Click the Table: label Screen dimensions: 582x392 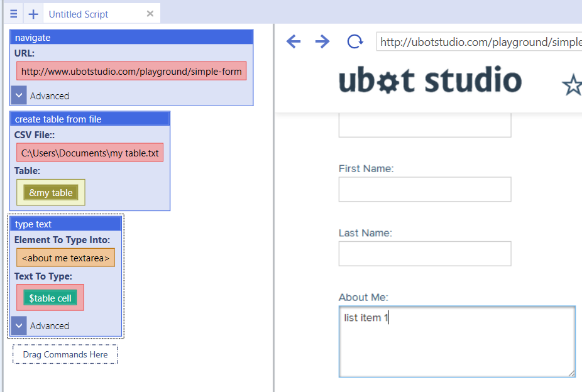click(27, 171)
